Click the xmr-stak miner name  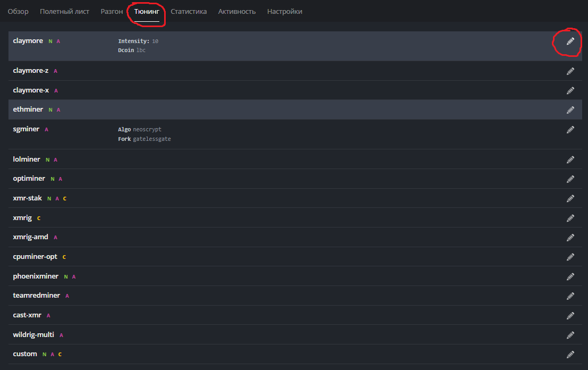pyautogui.click(x=28, y=198)
